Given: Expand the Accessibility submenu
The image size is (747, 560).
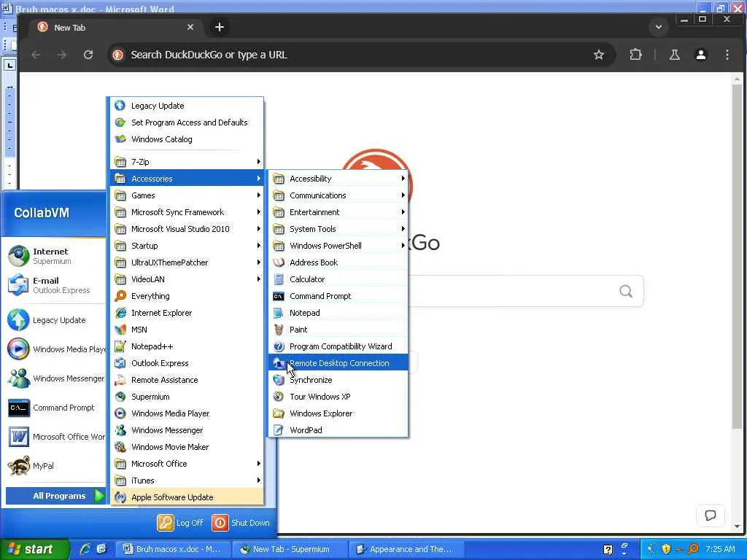Looking at the screenshot, I should tap(338, 179).
